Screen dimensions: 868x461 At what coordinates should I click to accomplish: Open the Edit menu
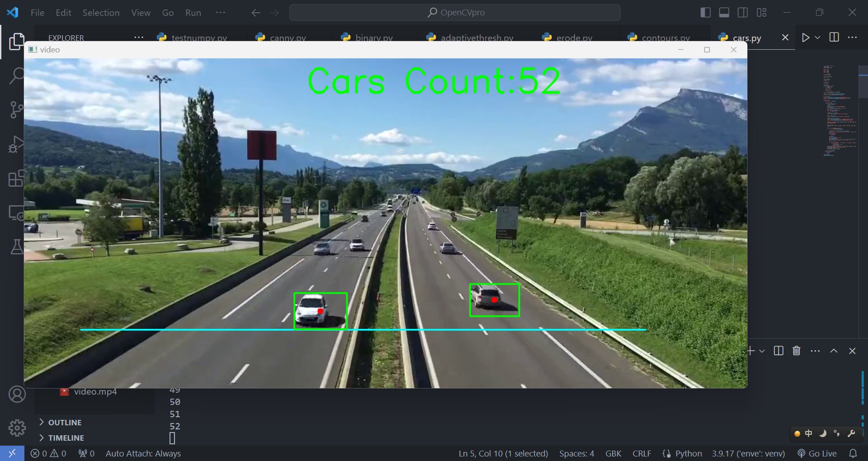[63, 13]
